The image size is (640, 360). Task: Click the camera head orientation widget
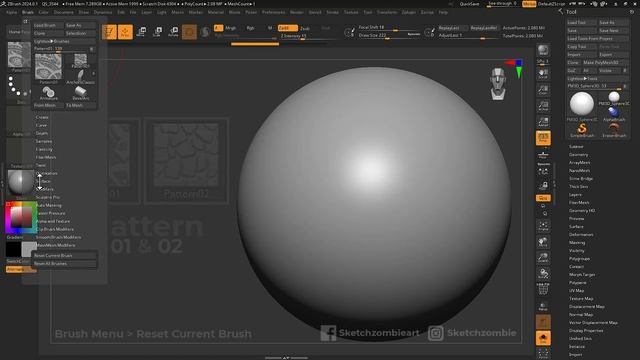click(x=498, y=84)
